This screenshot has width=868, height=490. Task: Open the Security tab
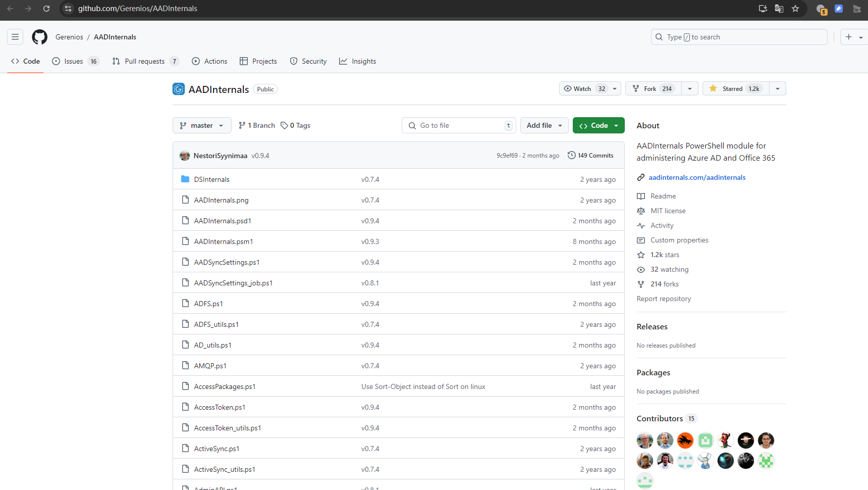(x=308, y=61)
